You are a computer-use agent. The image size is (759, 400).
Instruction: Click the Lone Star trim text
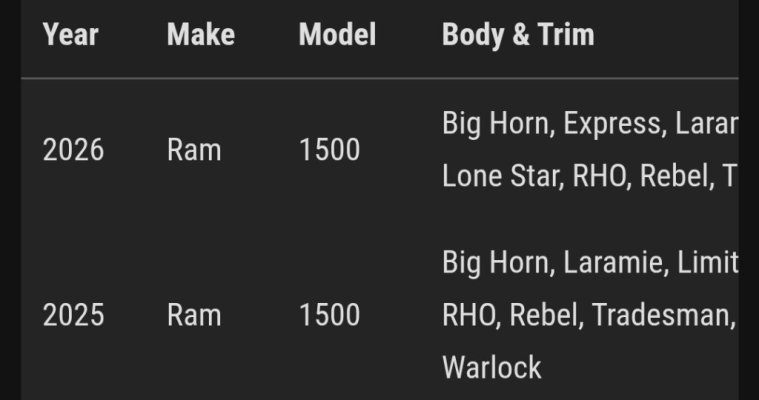pos(499,175)
